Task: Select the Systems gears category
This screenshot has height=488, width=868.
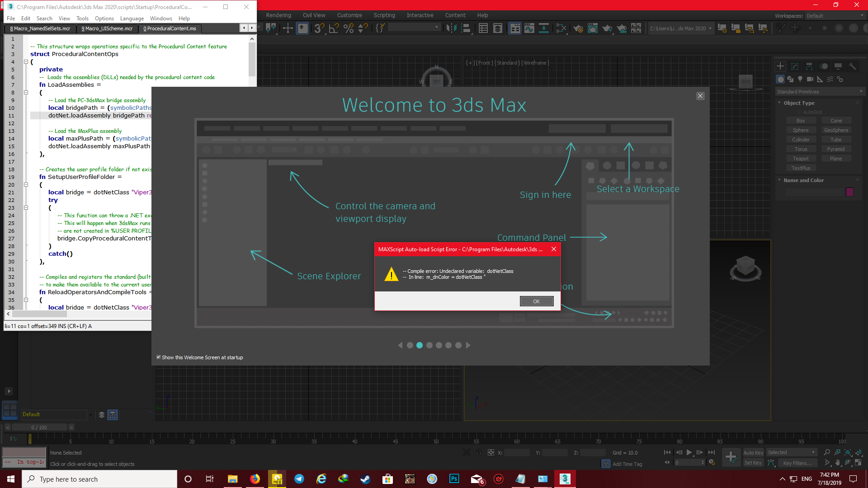Action: pyautogui.click(x=840, y=79)
